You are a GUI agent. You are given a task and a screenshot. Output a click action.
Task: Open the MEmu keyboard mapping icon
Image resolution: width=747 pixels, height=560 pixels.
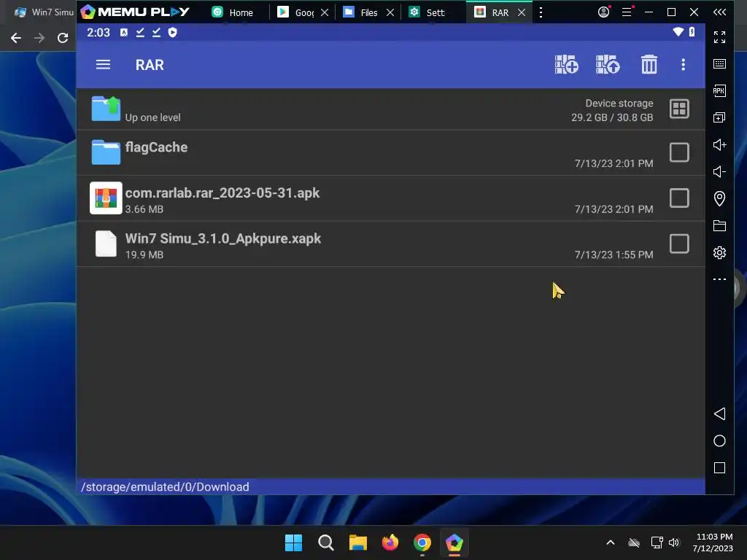pyautogui.click(x=719, y=64)
